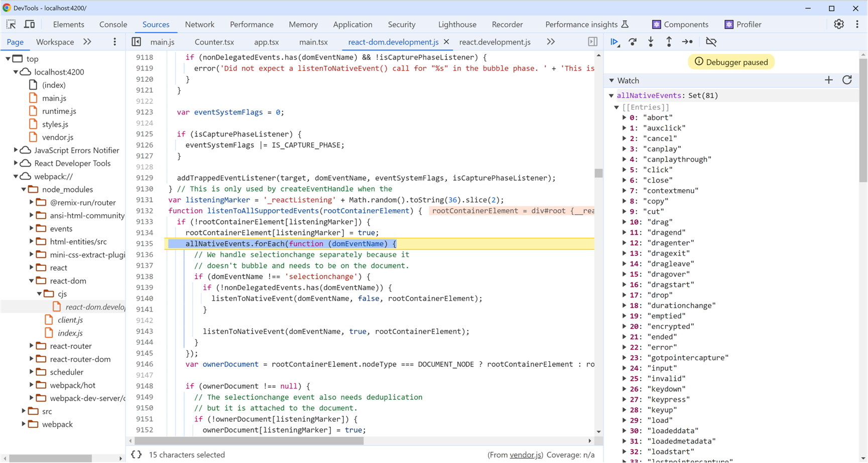Switch to the Elements panel

(69, 24)
